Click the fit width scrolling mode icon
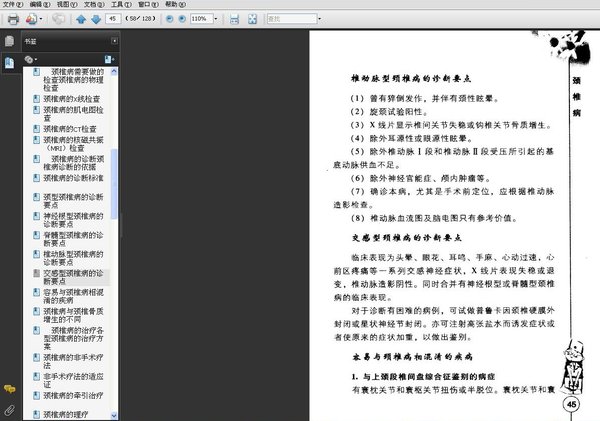Image resolution: width=600 pixels, height=421 pixels. point(235,19)
